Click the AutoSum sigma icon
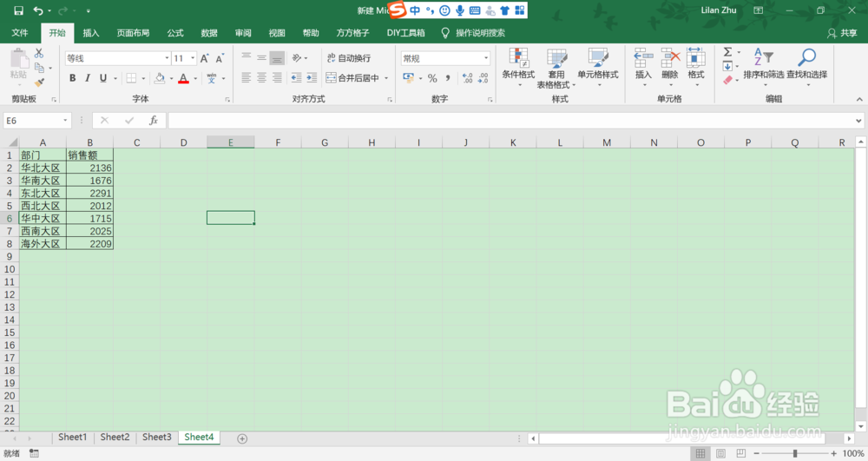Image resolution: width=868 pixels, height=461 pixels. pyautogui.click(x=727, y=52)
